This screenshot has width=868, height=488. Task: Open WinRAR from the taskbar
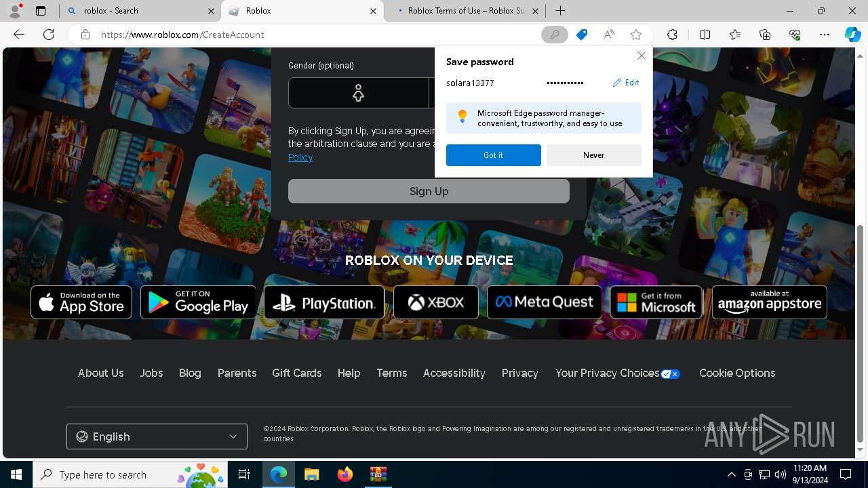378,474
